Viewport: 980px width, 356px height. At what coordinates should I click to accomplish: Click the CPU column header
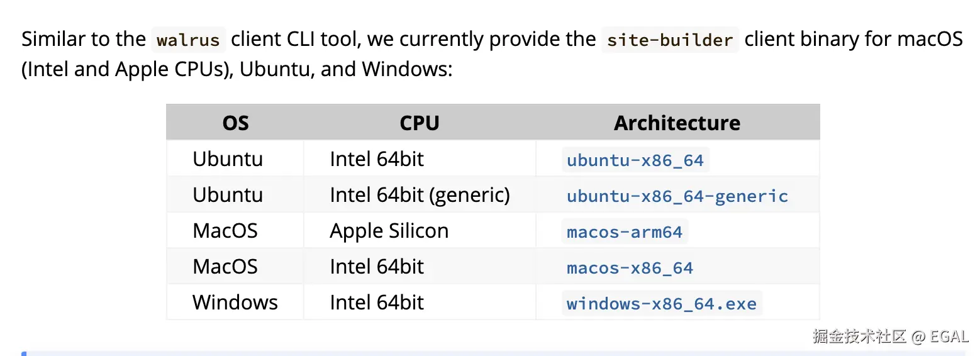[x=419, y=123]
